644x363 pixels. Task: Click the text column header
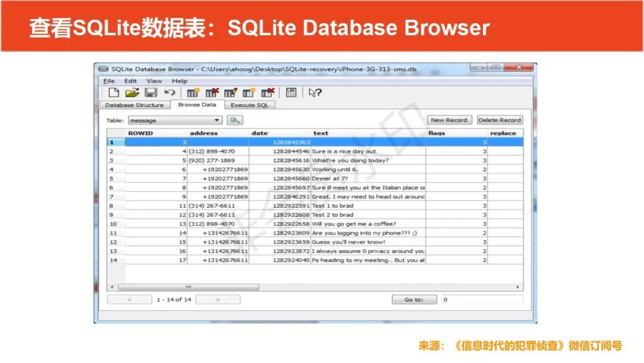[369, 133]
